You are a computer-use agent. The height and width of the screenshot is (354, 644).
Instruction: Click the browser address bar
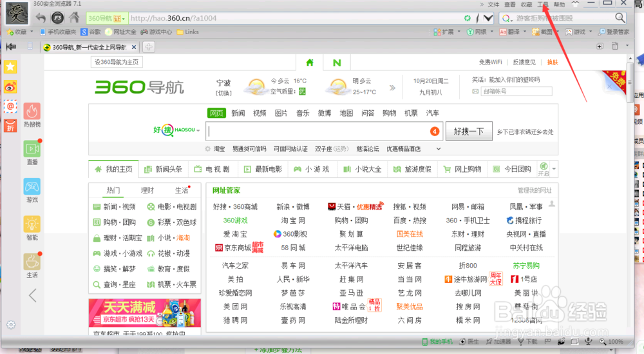[x=296, y=18]
